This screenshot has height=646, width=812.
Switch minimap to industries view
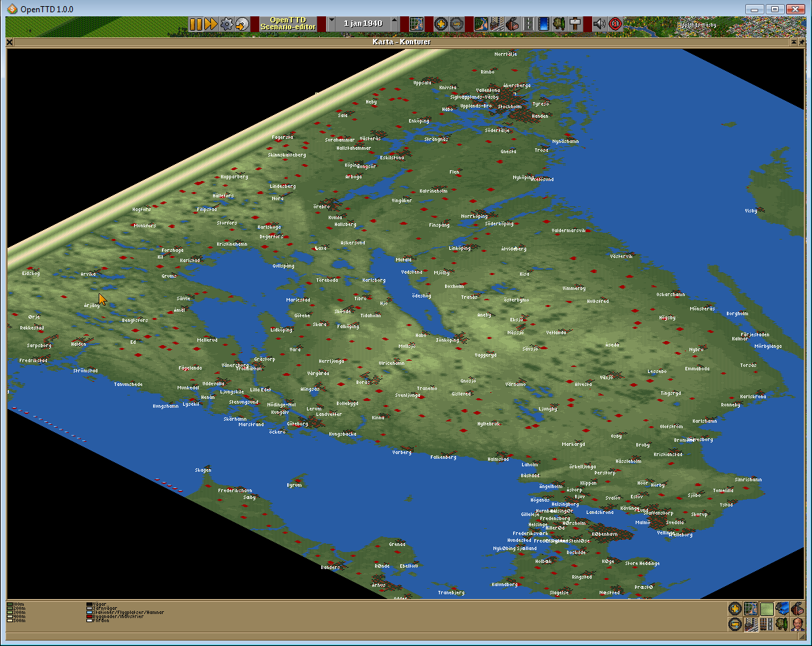click(798, 609)
